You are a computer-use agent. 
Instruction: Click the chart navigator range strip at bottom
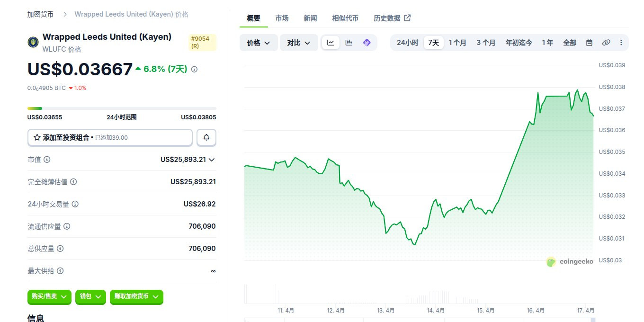(x=419, y=320)
